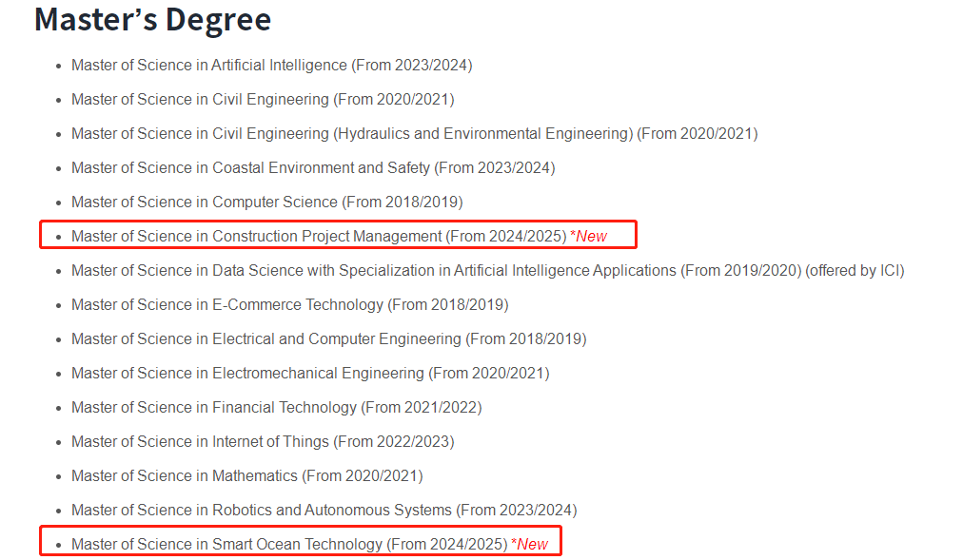This screenshot has width=963, height=560.
Task: Open Master of Science in Mathematics
Action: (185, 476)
